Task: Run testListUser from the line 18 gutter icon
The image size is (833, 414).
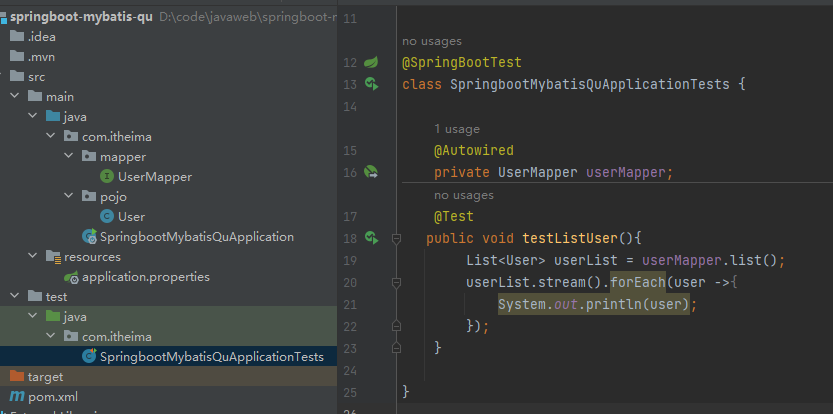Action: coord(371,238)
